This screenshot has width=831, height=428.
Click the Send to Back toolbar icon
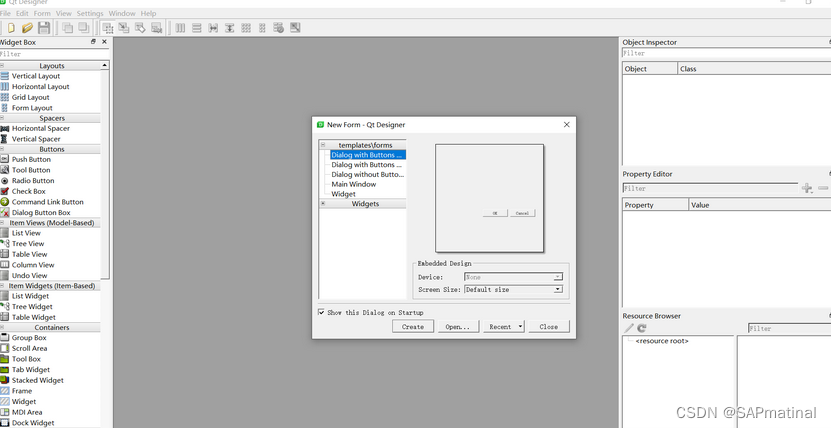point(67,28)
